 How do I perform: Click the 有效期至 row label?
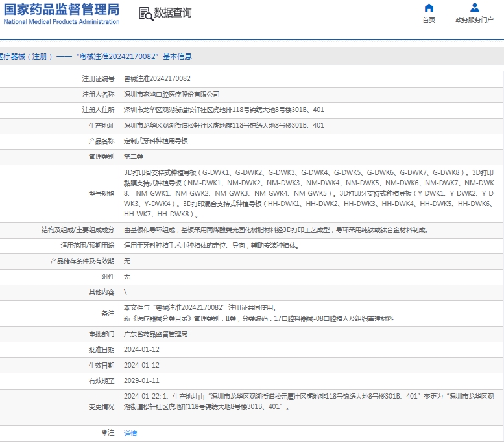pos(102,380)
